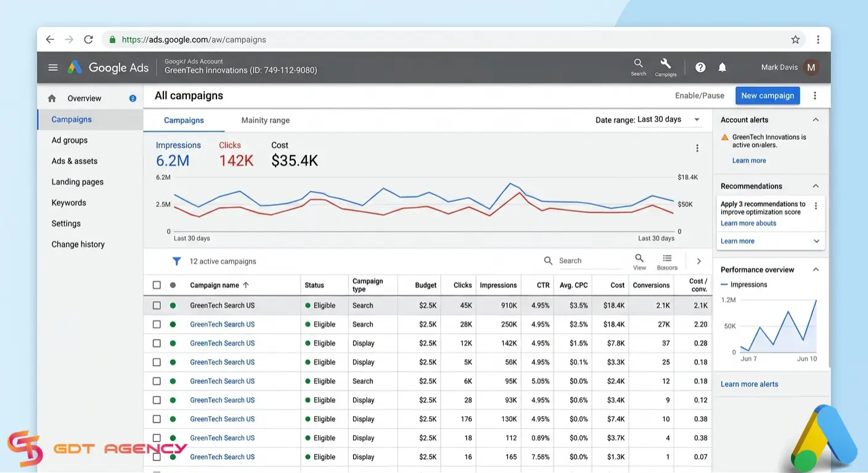Viewport: 868px width, 473px height.
Task: Click the Enable/Pause button
Action: (x=700, y=95)
